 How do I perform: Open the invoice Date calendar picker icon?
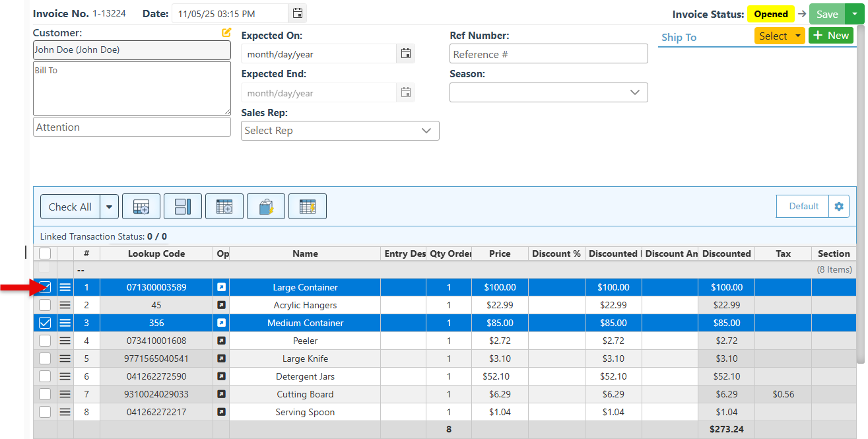point(298,13)
